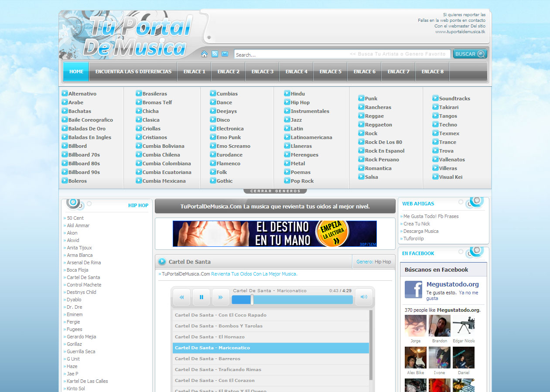Screen dimensions: 550x392
Task: Click the play icon beside Reggaeton
Action: click(x=361, y=124)
